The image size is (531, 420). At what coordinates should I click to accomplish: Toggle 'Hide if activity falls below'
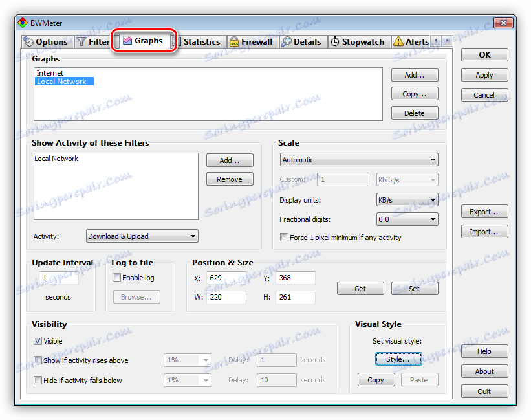click(x=38, y=381)
